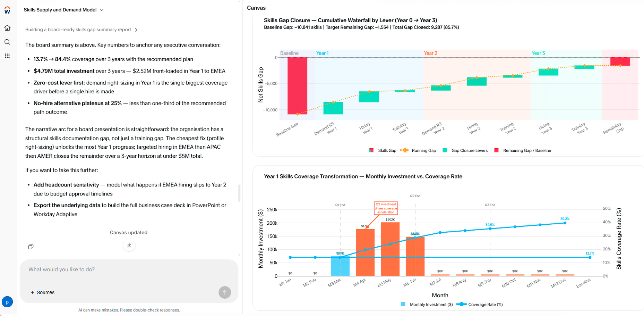Go to the Home icon in sidebar
Image resolution: width=644 pixels, height=316 pixels.
pos(7,28)
